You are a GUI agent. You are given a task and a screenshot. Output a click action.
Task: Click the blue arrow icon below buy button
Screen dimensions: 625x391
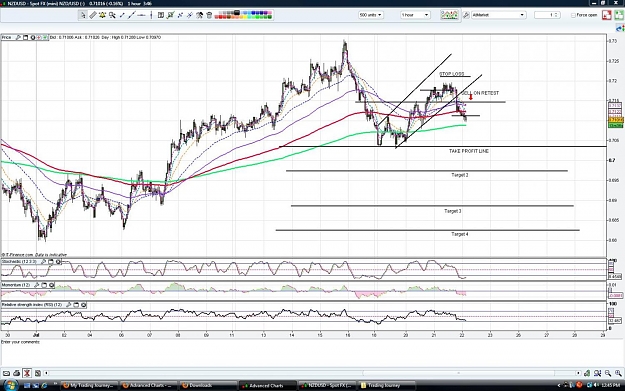tap(620, 28)
